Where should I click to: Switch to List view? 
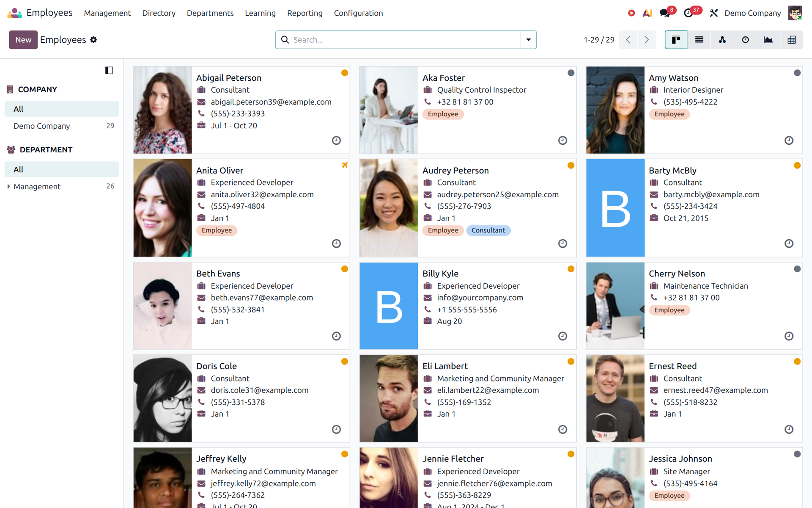[699, 40]
